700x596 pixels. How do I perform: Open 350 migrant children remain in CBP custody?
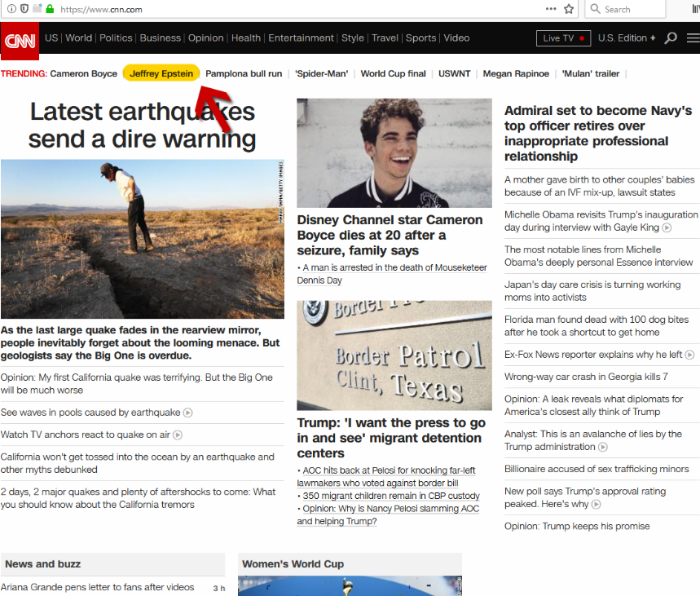tap(391, 496)
